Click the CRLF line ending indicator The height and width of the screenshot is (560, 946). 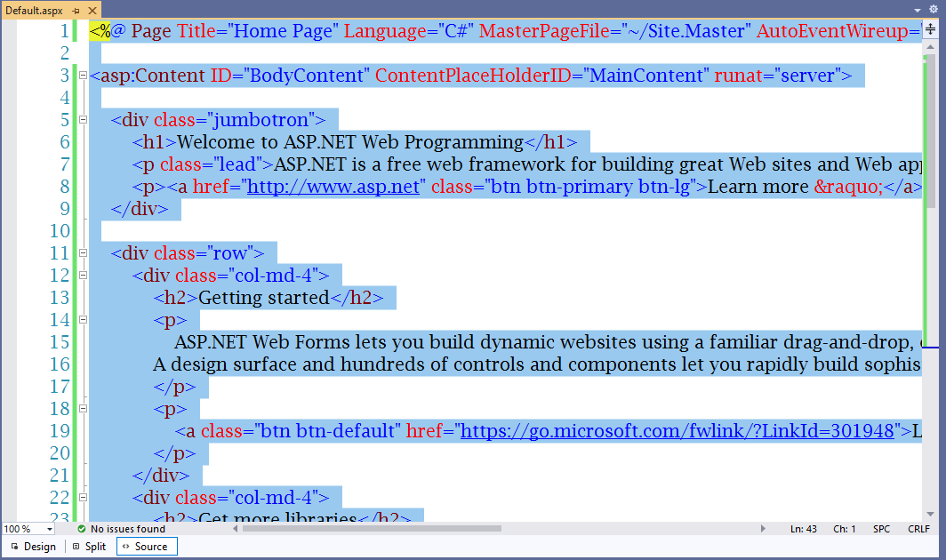point(918,529)
